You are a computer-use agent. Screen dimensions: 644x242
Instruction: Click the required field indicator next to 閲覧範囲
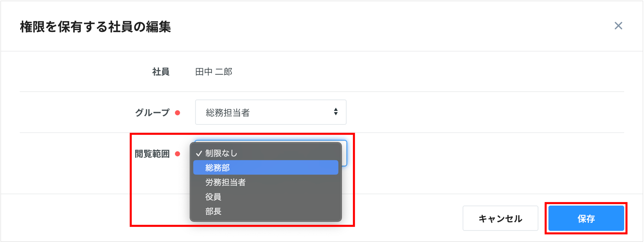(178, 154)
